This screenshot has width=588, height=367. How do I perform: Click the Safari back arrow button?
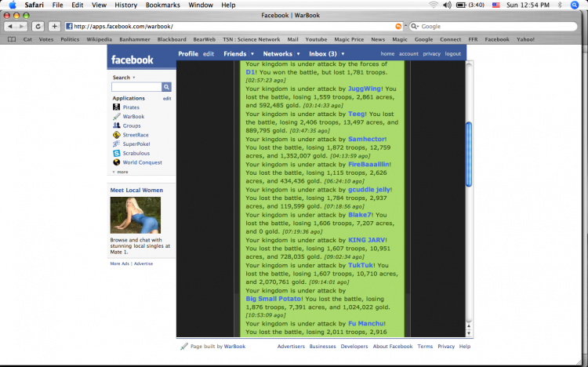coord(10,26)
